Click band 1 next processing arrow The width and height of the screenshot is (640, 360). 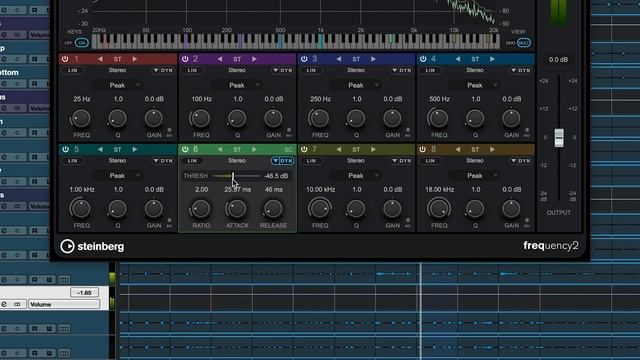click(x=135, y=59)
